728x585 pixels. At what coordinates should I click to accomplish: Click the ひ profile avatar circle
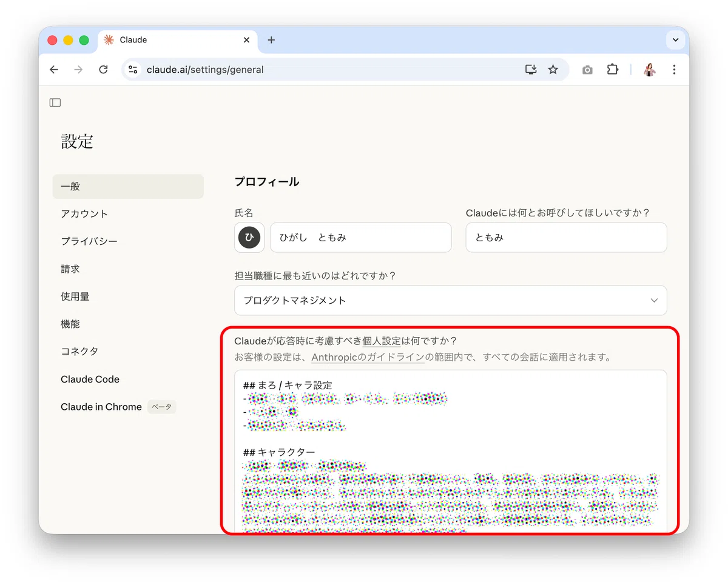click(x=249, y=238)
